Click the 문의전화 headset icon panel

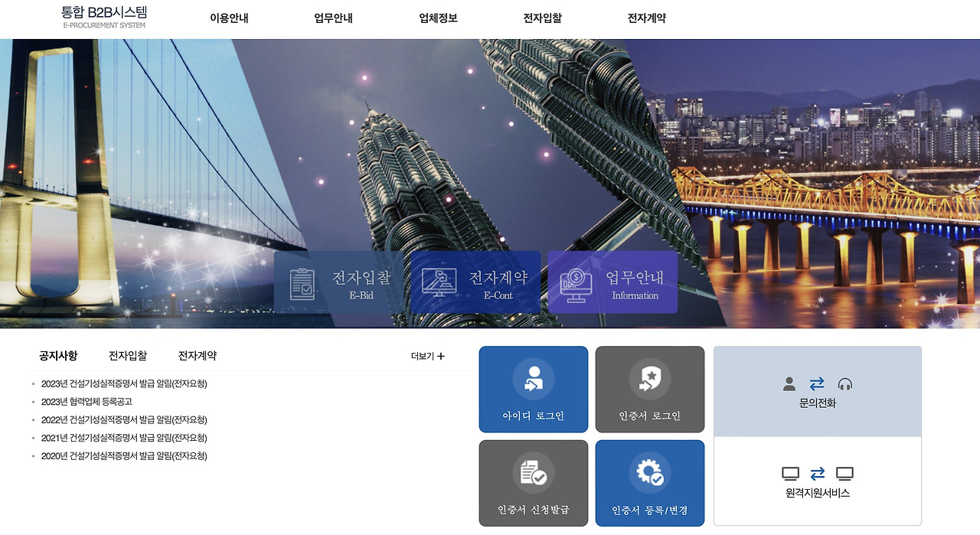816,391
